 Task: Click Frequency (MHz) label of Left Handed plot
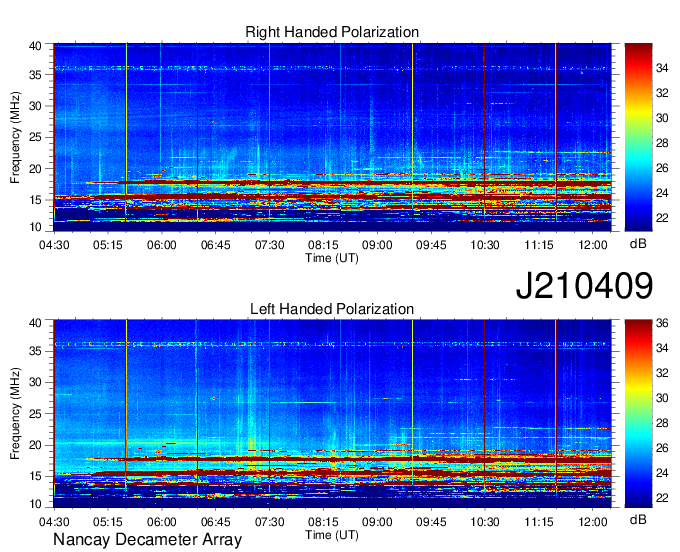pyautogui.click(x=15, y=414)
